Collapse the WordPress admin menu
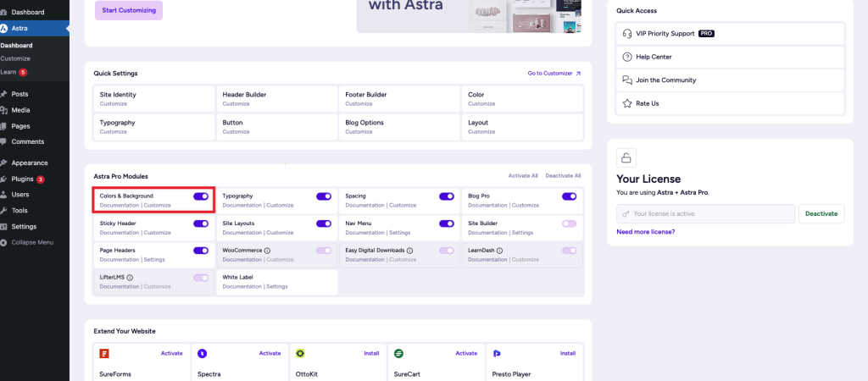This screenshot has width=868, height=381. [x=32, y=242]
